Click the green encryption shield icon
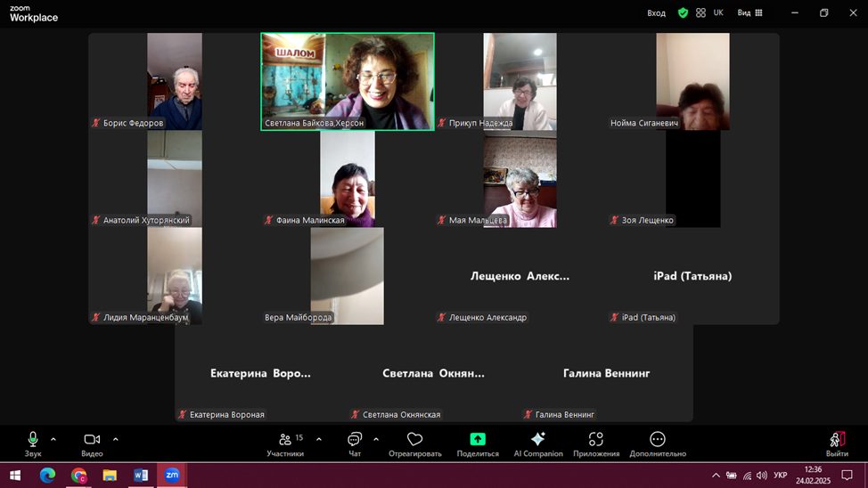This screenshot has height=488, width=868. (683, 13)
